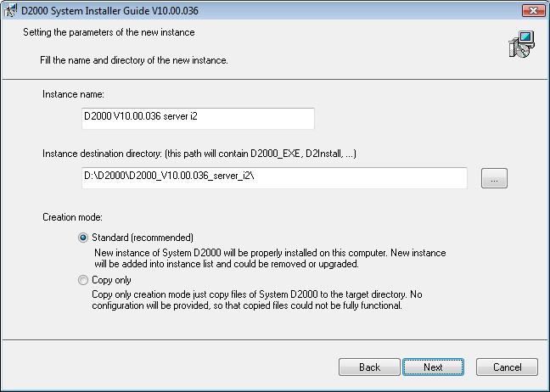This screenshot has width=550, height=392.
Task: Click the computer setup icon in the header
Action: click(x=520, y=44)
